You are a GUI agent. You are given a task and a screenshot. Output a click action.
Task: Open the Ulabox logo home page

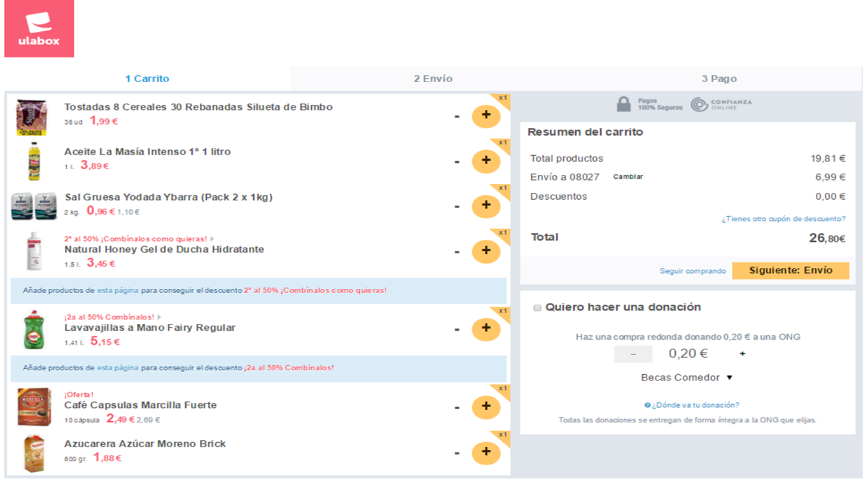[39, 29]
